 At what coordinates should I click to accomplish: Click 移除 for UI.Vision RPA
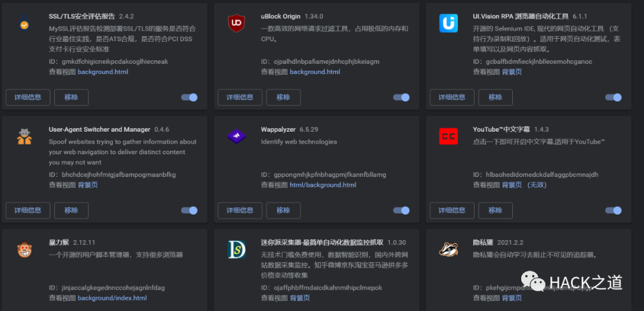click(496, 97)
